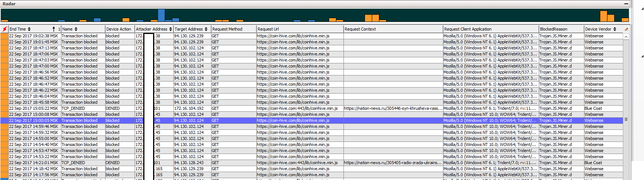Minimize the Radar panel using the dash button
Viewport: 644px width, 180px height.
point(626,4)
